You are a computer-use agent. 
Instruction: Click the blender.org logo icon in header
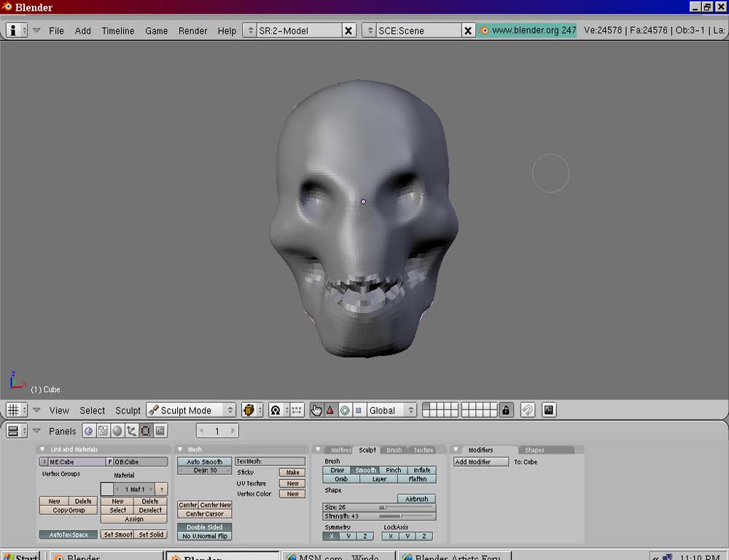click(x=485, y=31)
